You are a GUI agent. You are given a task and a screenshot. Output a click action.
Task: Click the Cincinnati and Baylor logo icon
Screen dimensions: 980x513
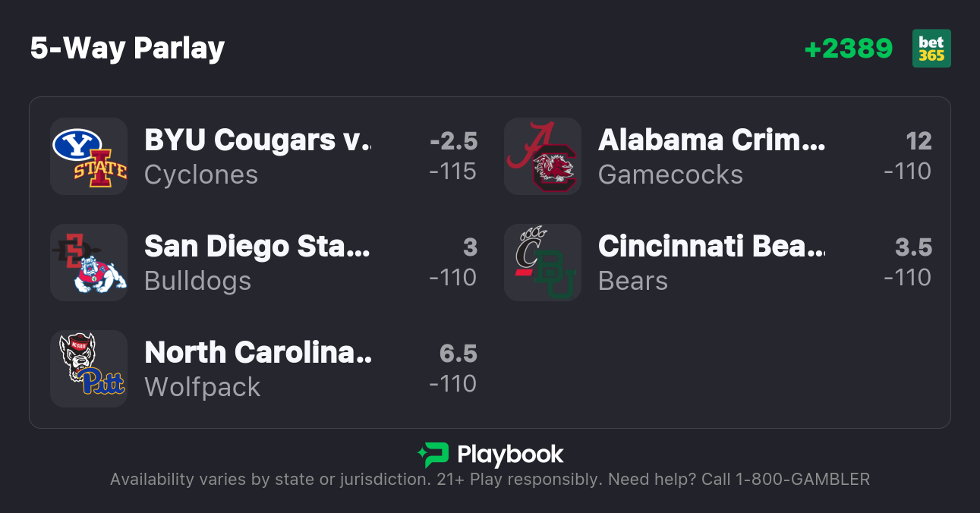pyautogui.click(x=543, y=263)
